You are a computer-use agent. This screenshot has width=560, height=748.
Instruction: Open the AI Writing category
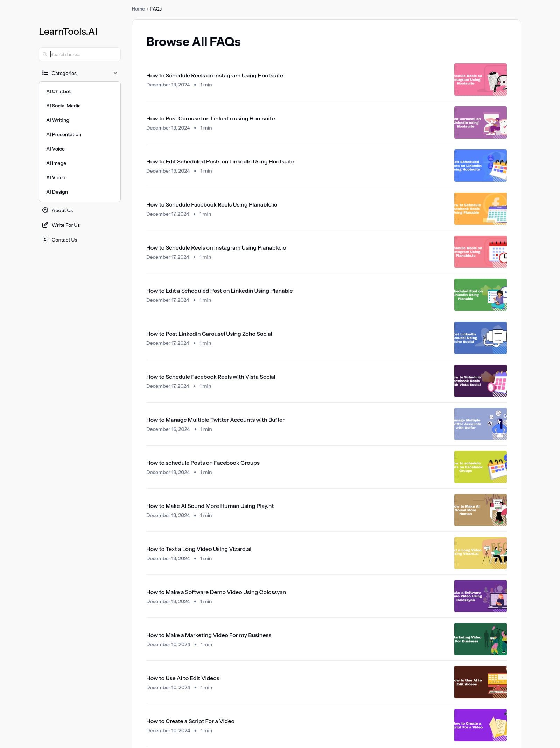tap(58, 120)
